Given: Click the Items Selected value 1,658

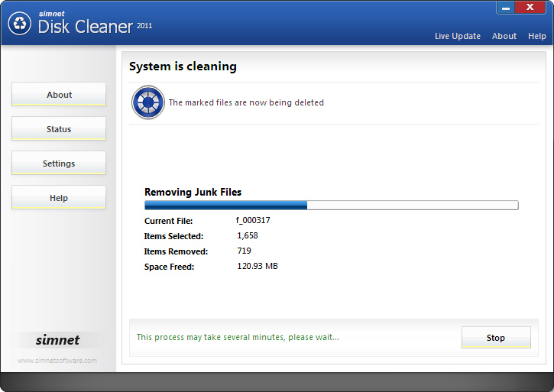Looking at the screenshot, I should coord(248,235).
